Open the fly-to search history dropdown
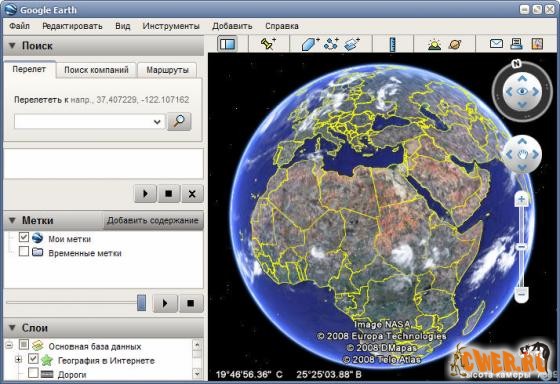Image resolution: width=560 pixels, height=384 pixels. 157,122
